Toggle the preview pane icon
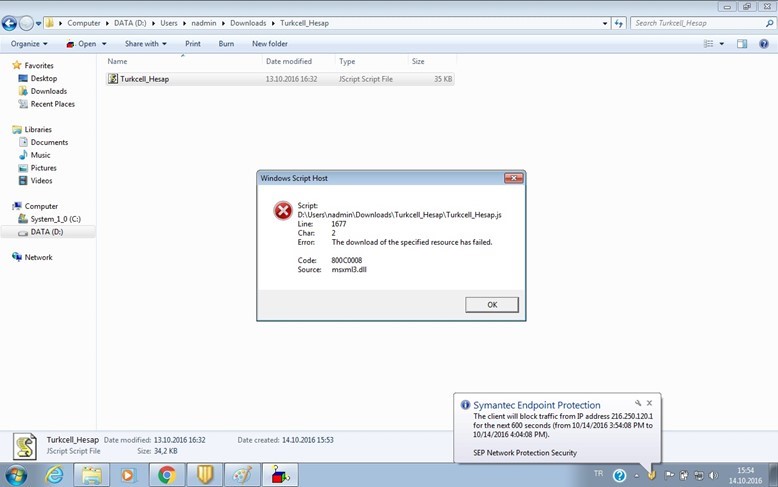 [742, 44]
